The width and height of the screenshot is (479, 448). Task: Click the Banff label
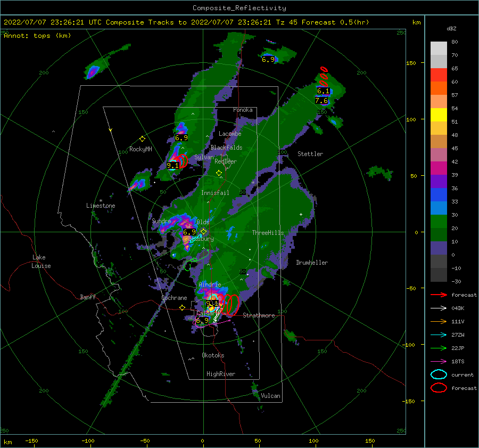(x=88, y=297)
